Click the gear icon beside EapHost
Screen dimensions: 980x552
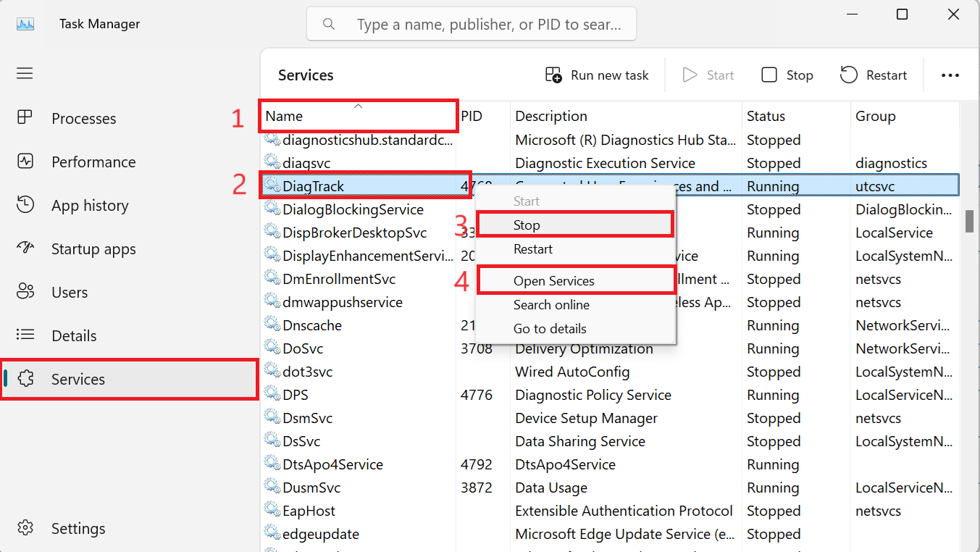tap(272, 511)
